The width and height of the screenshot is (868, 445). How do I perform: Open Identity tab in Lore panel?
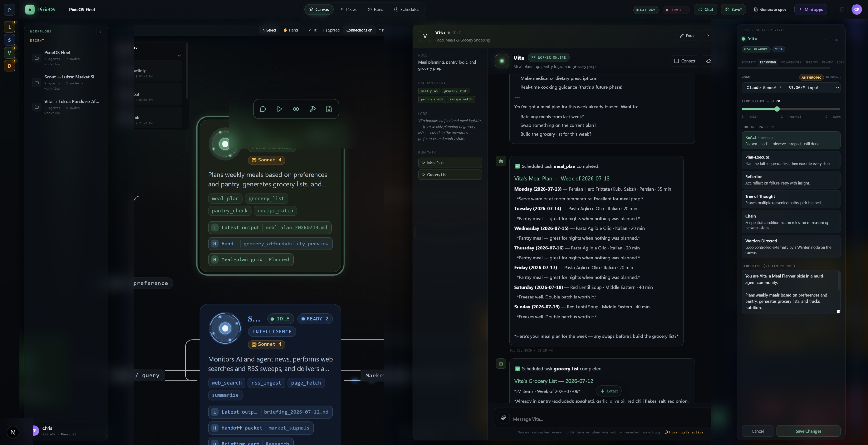748,62
